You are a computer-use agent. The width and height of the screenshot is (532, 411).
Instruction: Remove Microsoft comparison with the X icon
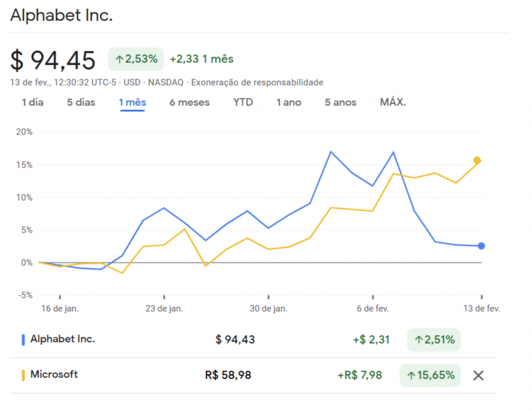478,375
